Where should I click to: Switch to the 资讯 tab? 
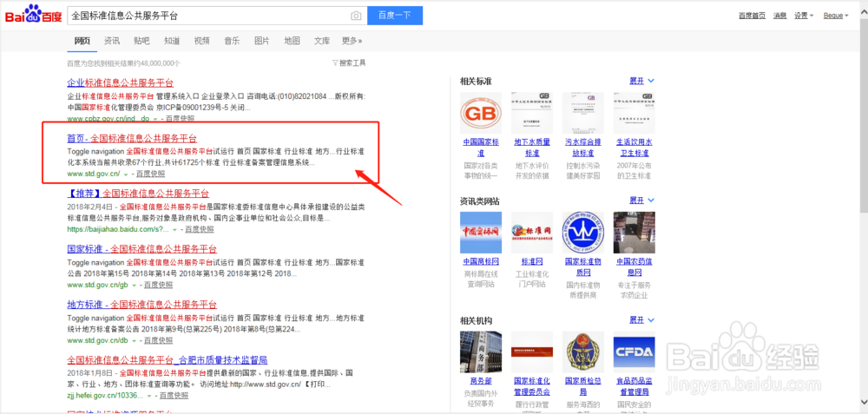pyautogui.click(x=112, y=41)
